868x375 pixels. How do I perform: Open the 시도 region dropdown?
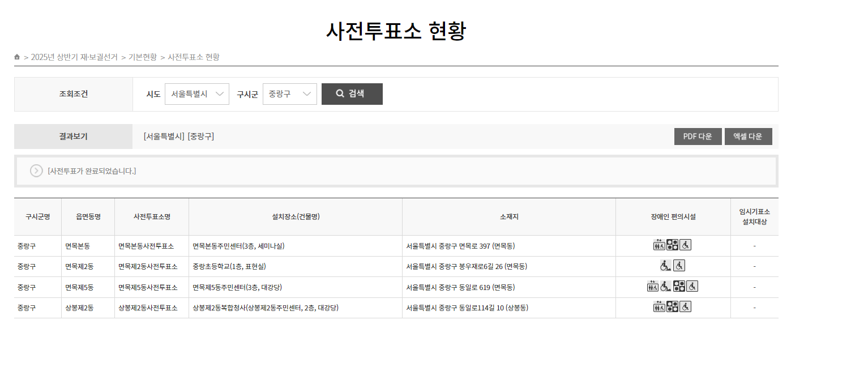[x=196, y=94]
